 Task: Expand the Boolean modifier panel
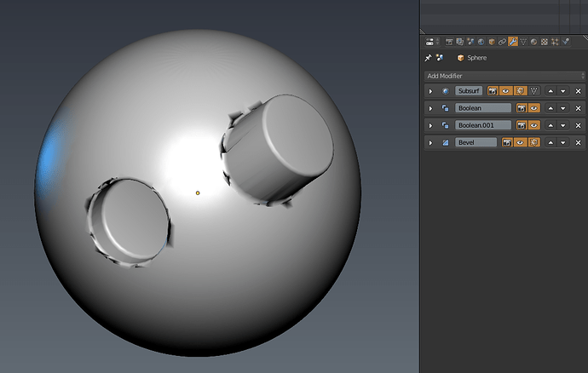click(430, 108)
